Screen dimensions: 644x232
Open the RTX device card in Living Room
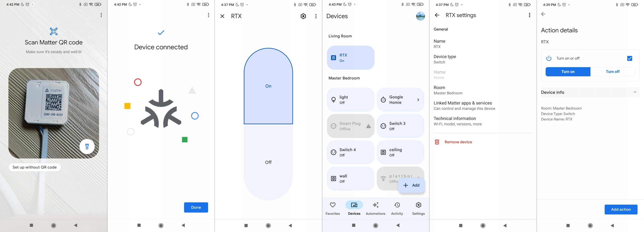(350, 57)
